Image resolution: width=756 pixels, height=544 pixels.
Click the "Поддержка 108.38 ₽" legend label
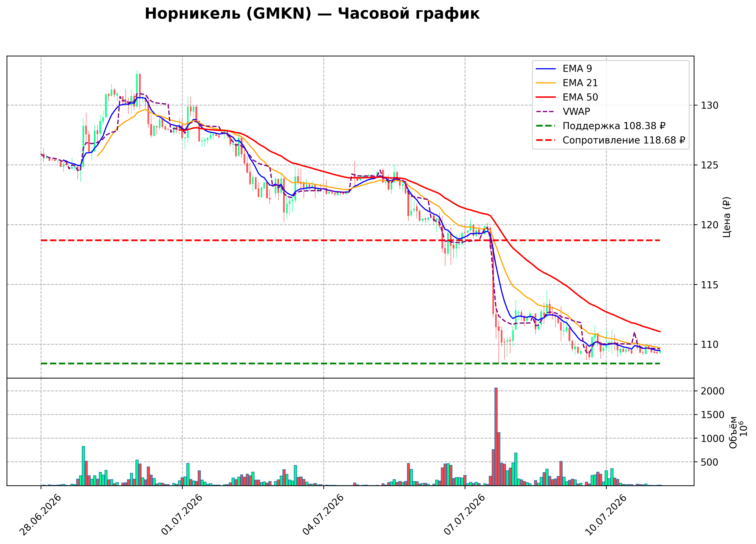pos(614,126)
